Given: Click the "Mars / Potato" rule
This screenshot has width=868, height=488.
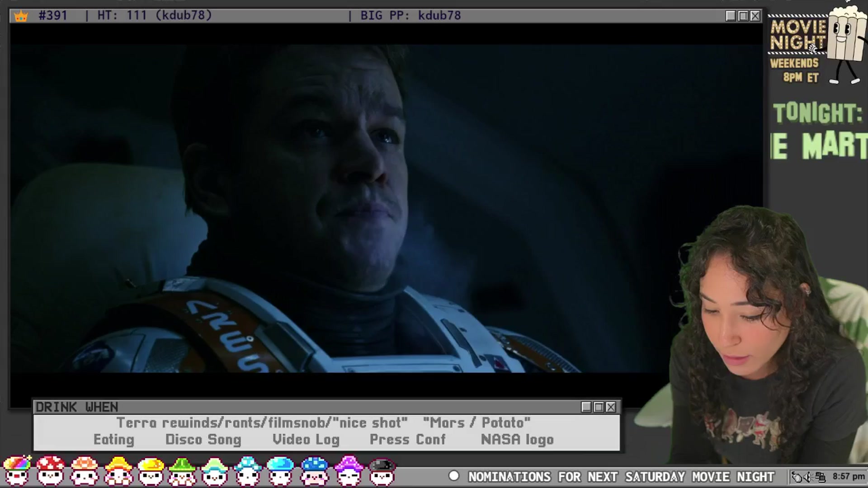Looking at the screenshot, I should click(x=476, y=422).
